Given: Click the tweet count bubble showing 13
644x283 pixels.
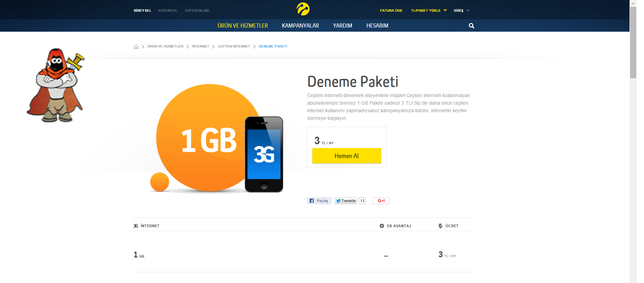Looking at the screenshot, I should tap(362, 201).
